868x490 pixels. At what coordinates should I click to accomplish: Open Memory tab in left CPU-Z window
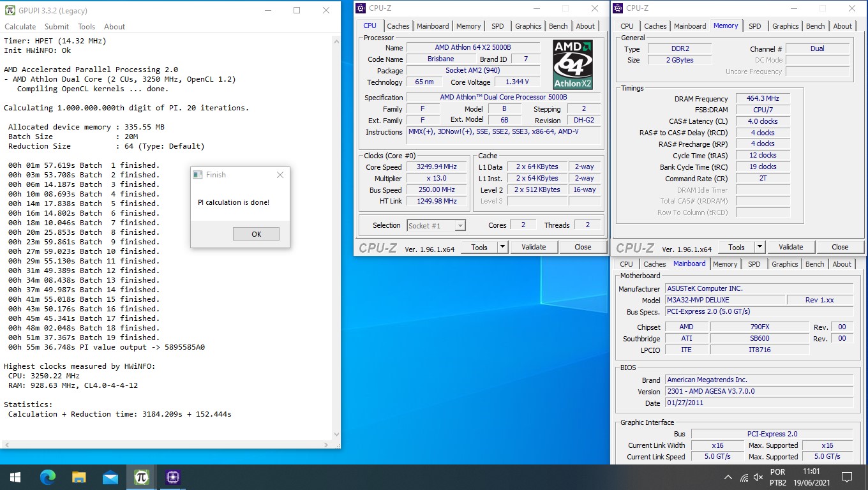click(468, 26)
